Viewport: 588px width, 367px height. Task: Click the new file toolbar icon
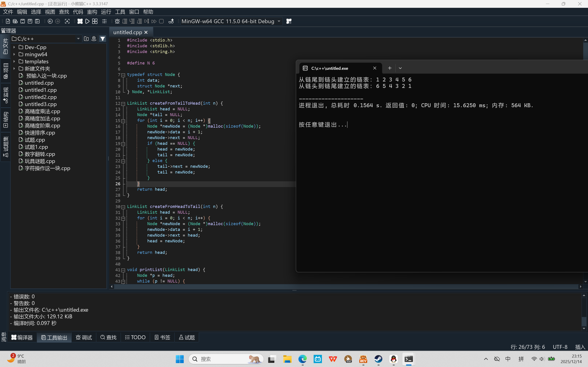[8, 21]
